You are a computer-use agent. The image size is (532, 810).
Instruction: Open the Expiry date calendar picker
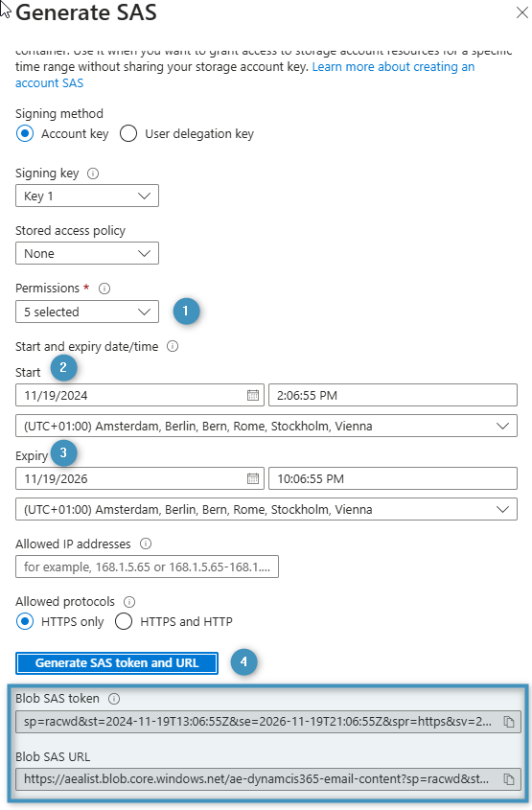pos(252,478)
